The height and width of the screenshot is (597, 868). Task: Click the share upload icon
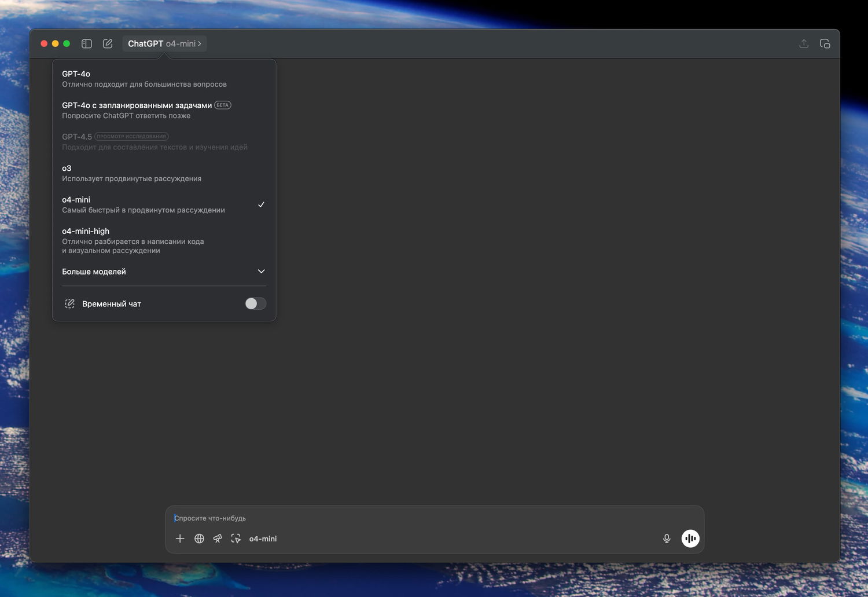pos(804,43)
